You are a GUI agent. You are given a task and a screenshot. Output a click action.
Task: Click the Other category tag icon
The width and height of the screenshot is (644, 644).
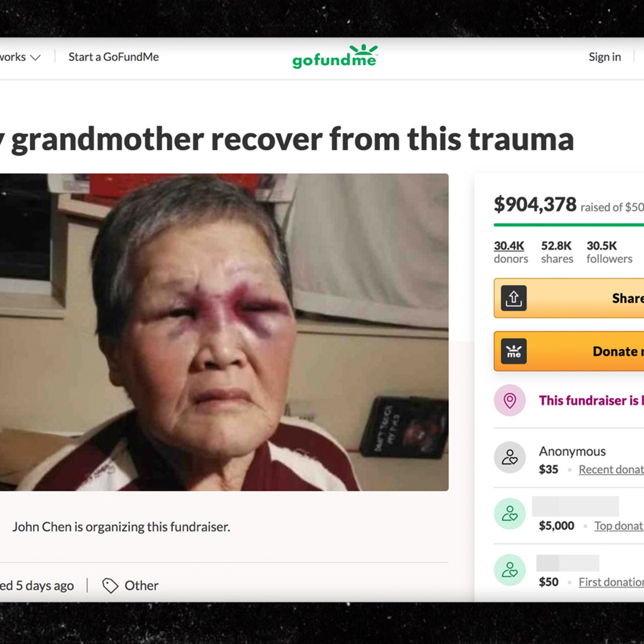click(110, 585)
